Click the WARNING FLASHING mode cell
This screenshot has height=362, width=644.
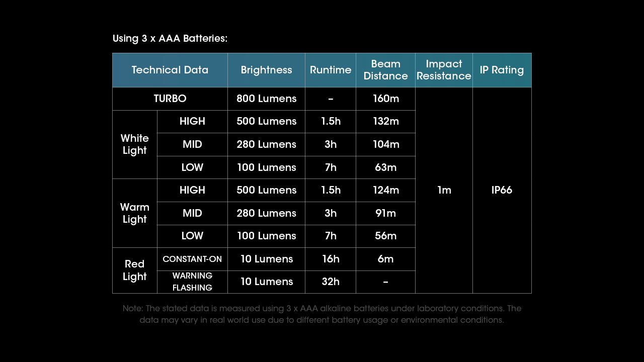tap(192, 282)
